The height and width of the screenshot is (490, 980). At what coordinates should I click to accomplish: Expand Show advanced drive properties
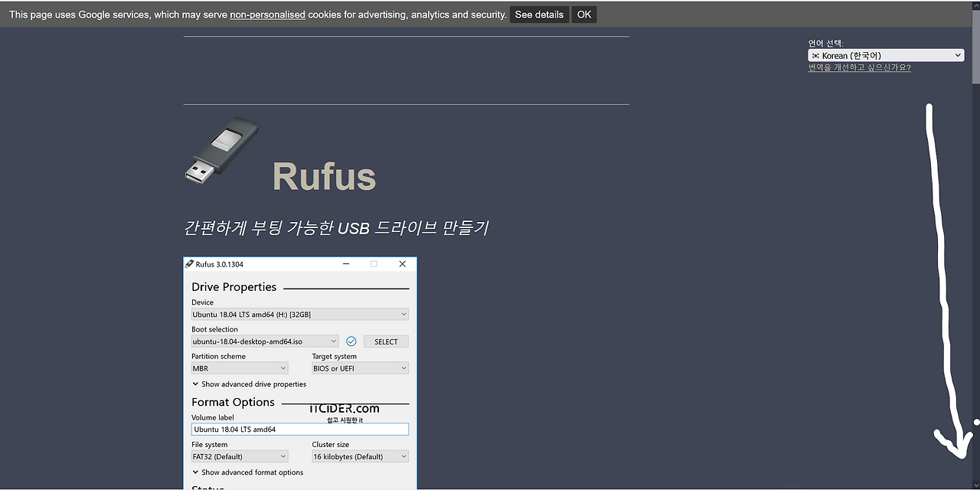pyautogui.click(x=248, y=384)
